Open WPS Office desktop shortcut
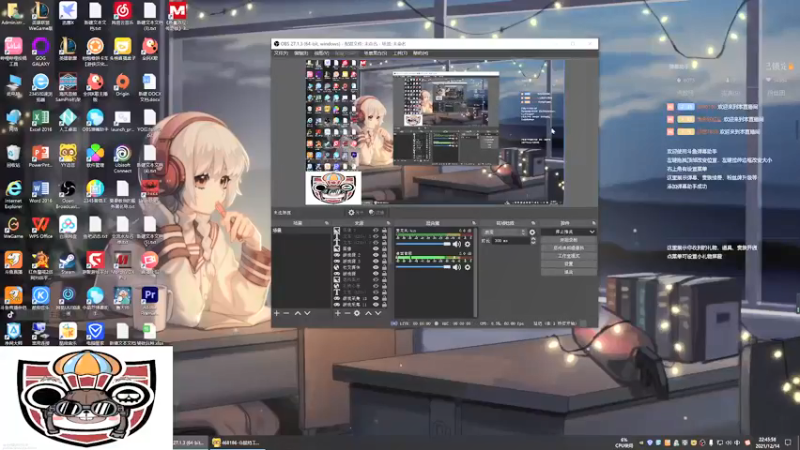The image size is (800, 450). coord(40,228)
